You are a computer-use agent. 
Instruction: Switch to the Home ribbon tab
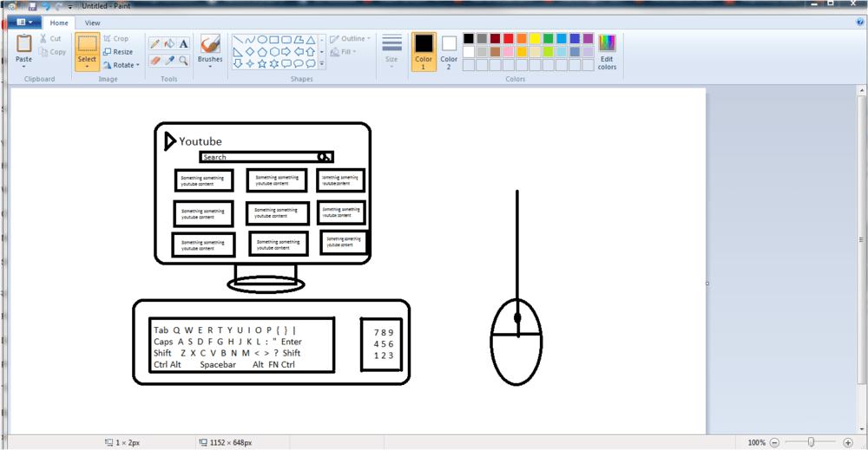click(x=59, y=23)
